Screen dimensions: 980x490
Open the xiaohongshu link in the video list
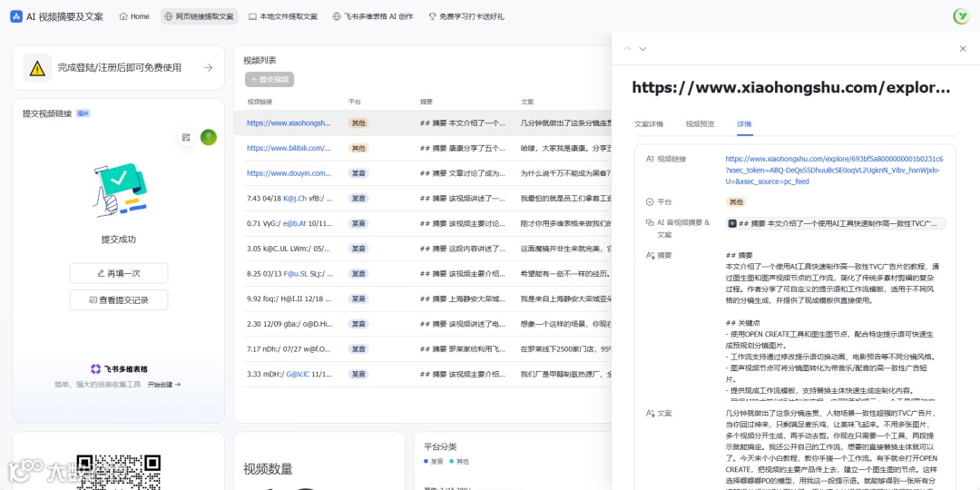tap(289, 123)
